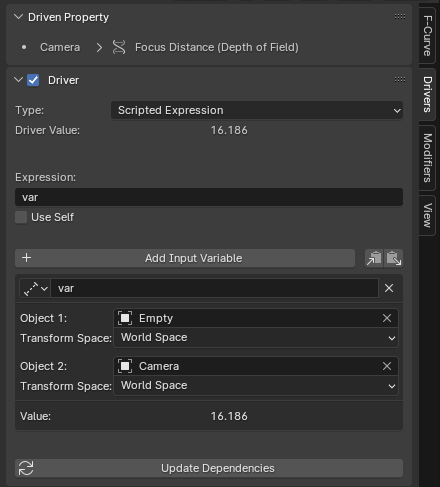This screenshot has height=487, width=440.
Task: Click the variable Value 16.186
Action: coord(229,416)
